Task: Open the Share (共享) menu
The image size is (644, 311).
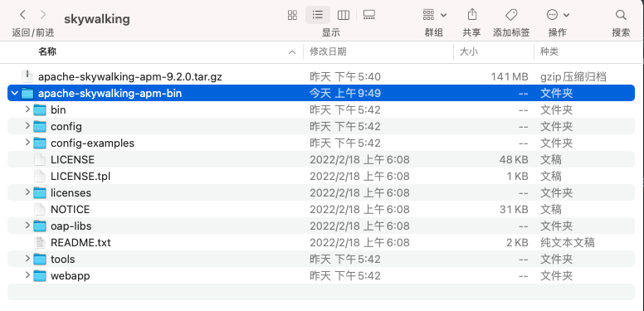Action: (472, 14)
